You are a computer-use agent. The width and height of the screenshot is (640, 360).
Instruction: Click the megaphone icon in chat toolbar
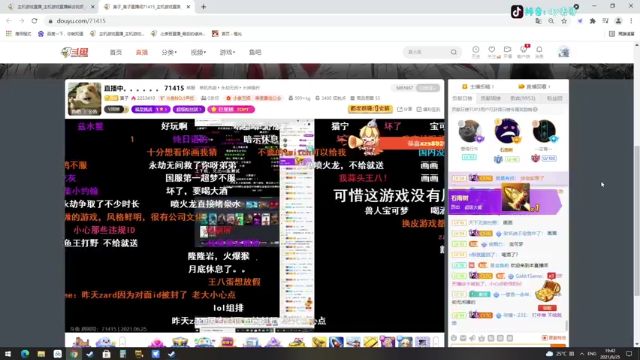(x=472, y=338)
